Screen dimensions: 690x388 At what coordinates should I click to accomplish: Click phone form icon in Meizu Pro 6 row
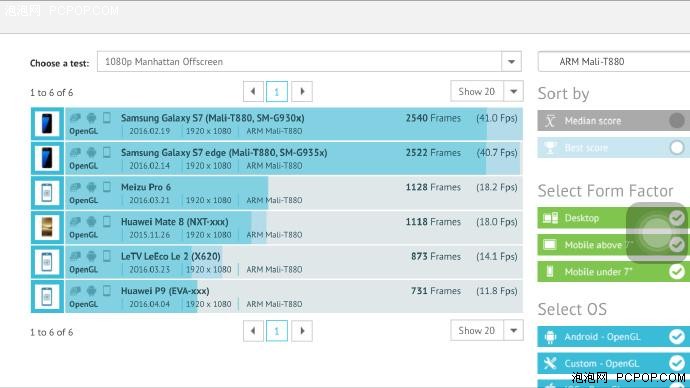click(106, 187)
